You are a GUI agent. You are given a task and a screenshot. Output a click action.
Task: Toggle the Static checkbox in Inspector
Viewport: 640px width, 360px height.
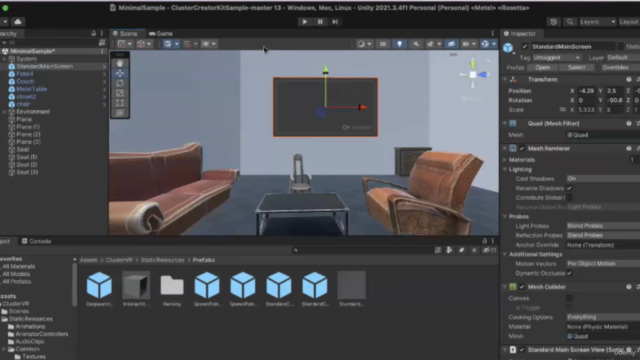[x=620, y=47]
